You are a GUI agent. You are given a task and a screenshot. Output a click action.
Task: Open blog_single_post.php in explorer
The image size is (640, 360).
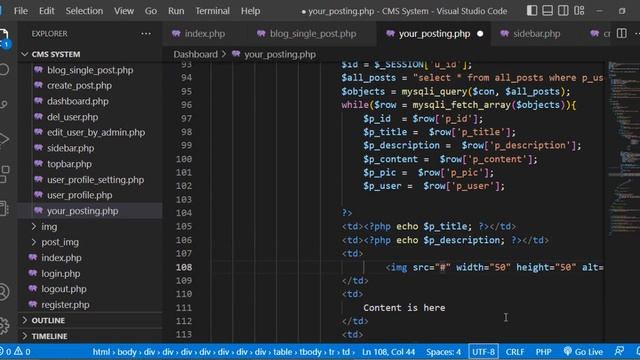(90, 70)
